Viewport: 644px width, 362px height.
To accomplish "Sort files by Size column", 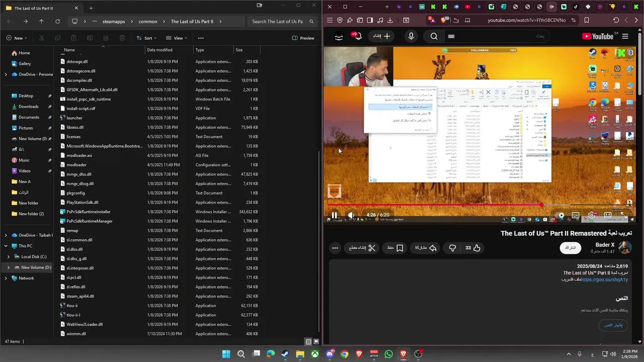I will click(247, 50).
